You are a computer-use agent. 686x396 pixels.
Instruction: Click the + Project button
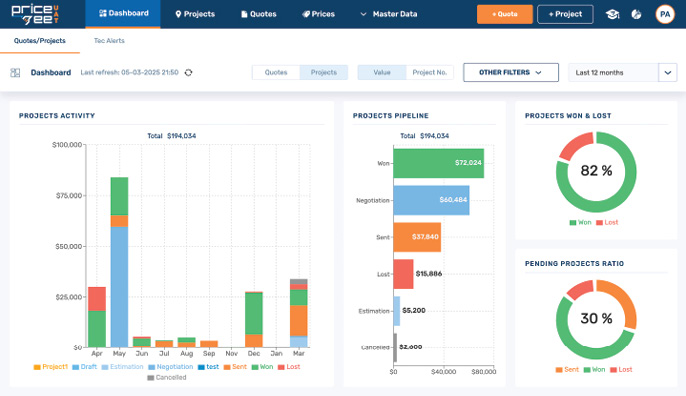(x=565, y=14)
